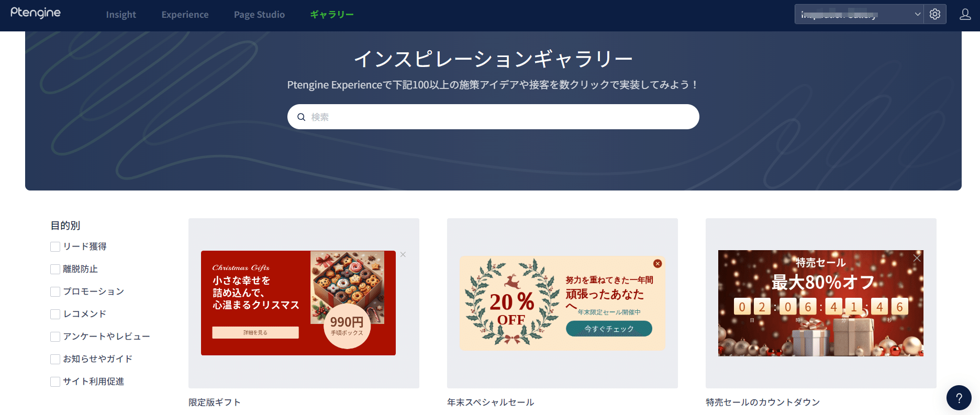Switch to the Experience tab

click(x=185, y=15)
